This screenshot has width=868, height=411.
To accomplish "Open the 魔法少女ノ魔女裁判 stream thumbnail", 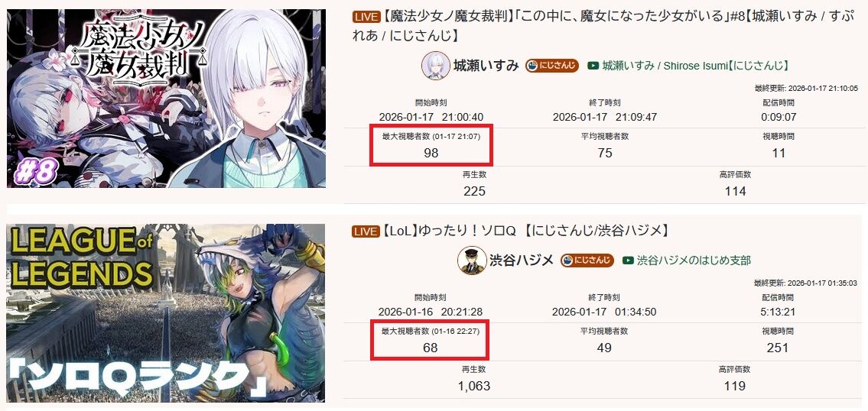I will 166,99.
